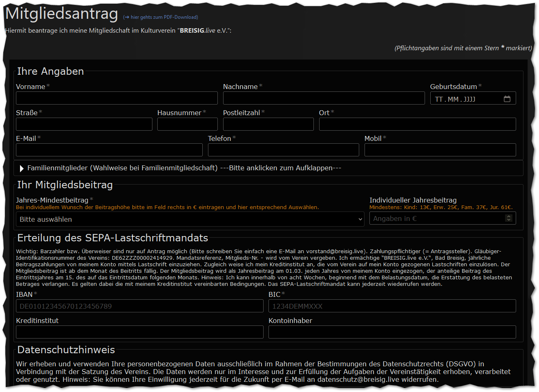Open the PDF-Download link
The height and width of the screenshot is (392, 539).
[161, 17]
